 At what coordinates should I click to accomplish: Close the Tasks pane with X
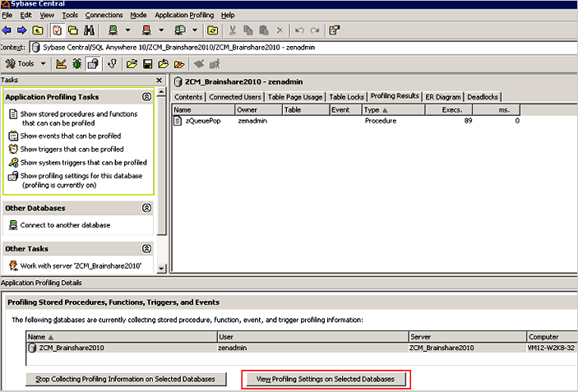pos(159,80)
